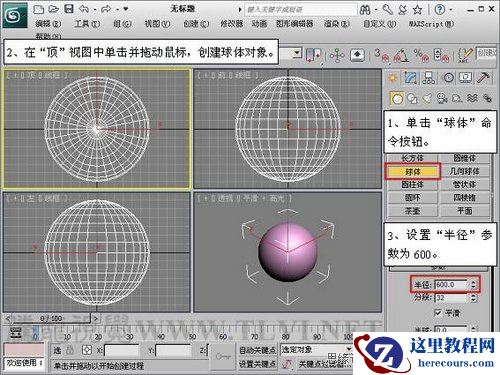Step time slider forward with right arrow
Screen dimensions: 500x375
click(x=95, y=319)
